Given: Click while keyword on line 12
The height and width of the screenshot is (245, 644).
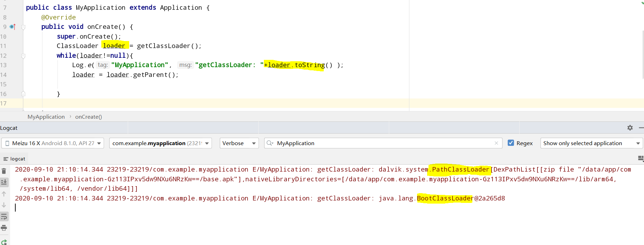Looking at the screenshot, I should coord(66,55).
